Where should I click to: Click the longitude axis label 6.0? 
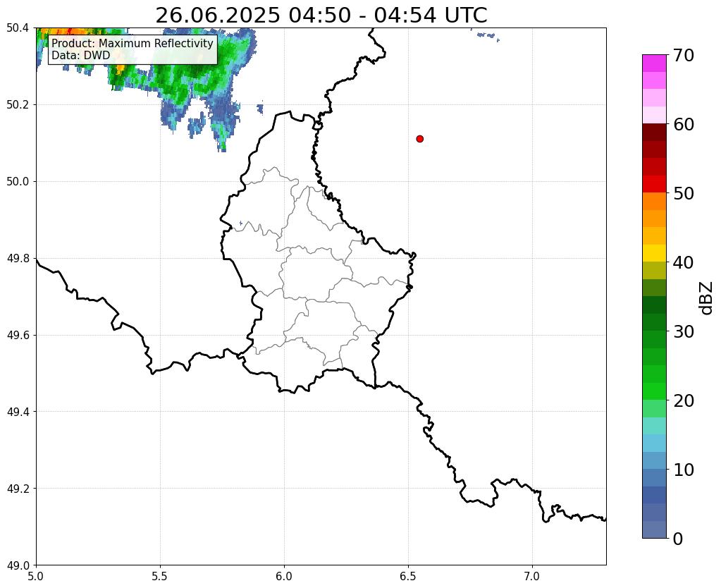point(284,576)
